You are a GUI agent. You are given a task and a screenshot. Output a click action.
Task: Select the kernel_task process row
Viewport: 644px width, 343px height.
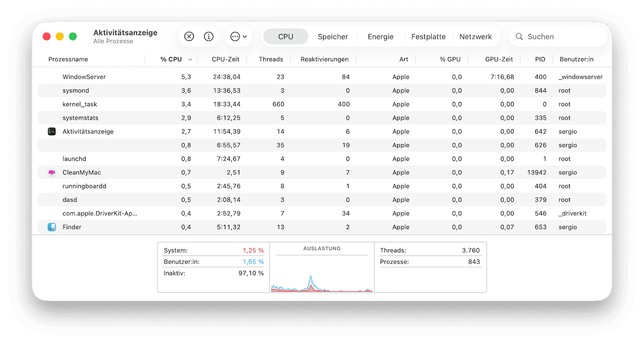click(x=80, y=104)
